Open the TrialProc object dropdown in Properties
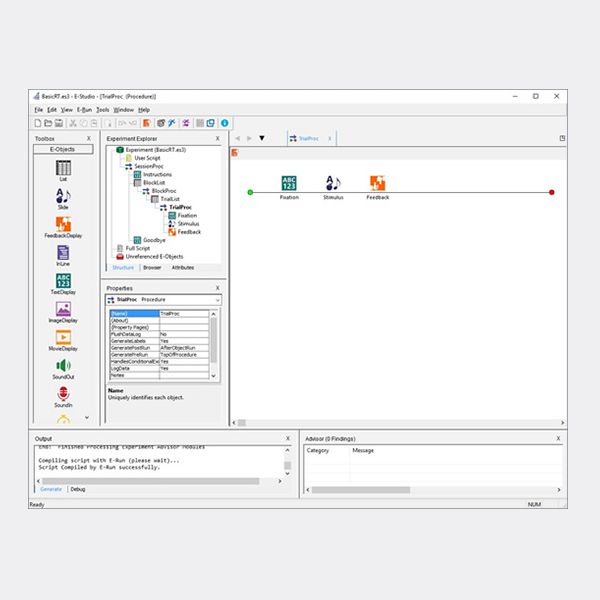 (x=217, y=299)
